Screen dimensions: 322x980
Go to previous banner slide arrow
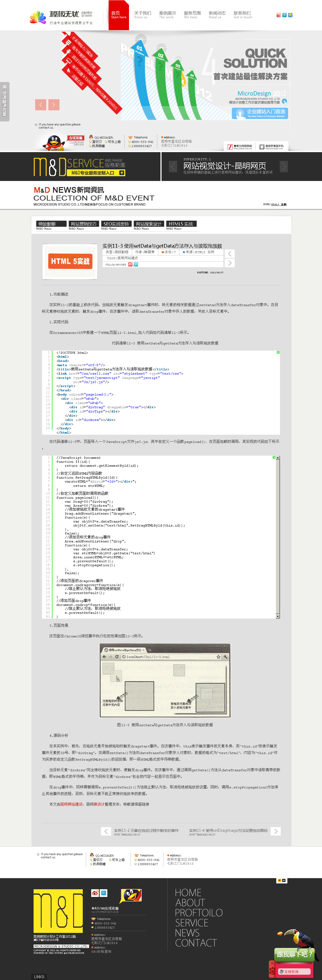[41, 105]
